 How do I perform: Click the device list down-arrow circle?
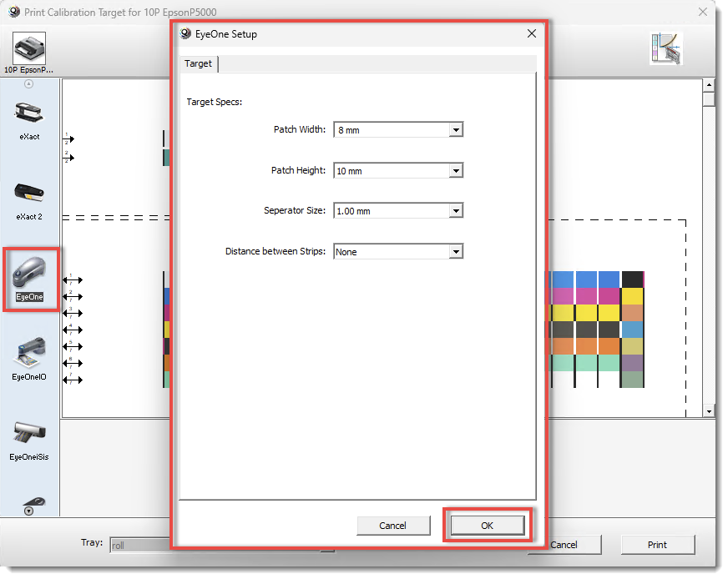pyautogui.click(x=28, y=511)
